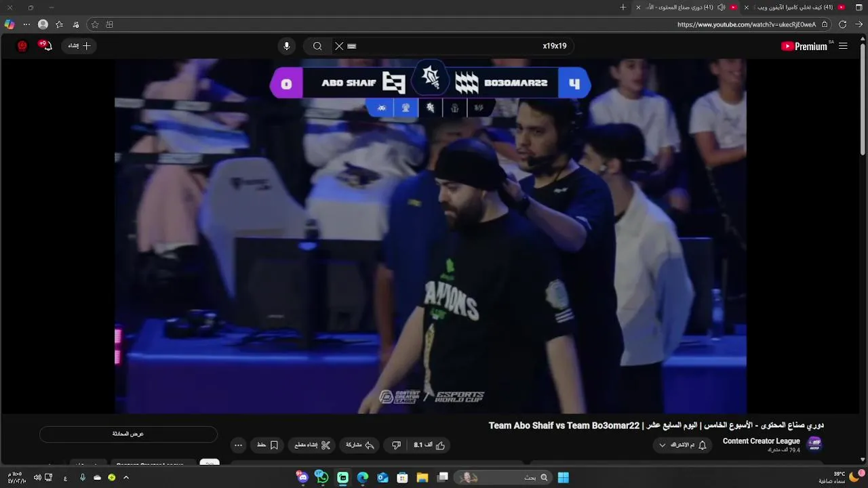Open Discord from taskbar
Image resolution: width=868 pixels, height=488 pixels.
[x=302, y=478]
